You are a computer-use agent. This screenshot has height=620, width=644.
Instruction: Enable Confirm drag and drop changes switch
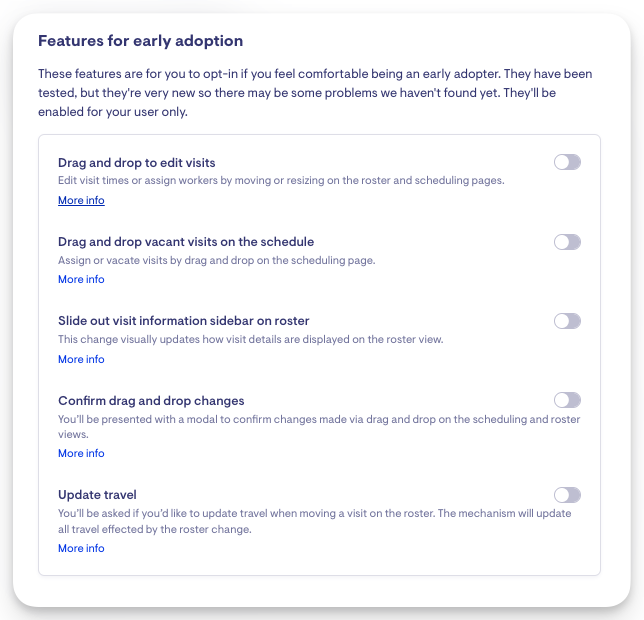point(567,400)
